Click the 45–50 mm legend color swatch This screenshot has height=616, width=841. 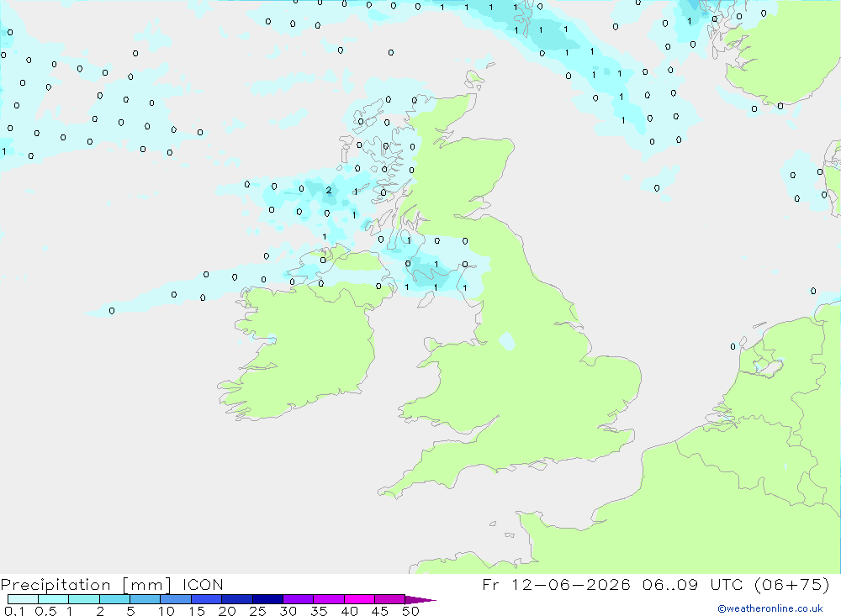click(390, 599)
